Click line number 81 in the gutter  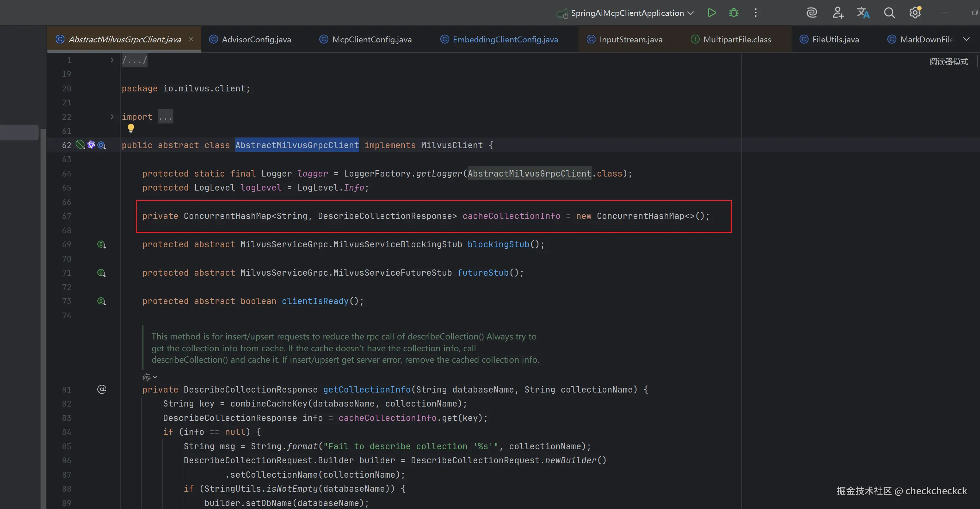[67, 390]
